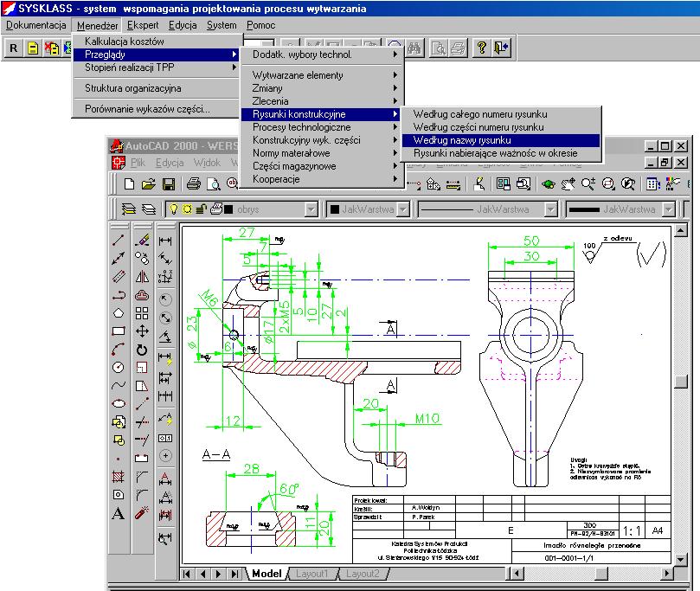Open the linetype JakWarstwa dropdown arrow

coord(551,209)
